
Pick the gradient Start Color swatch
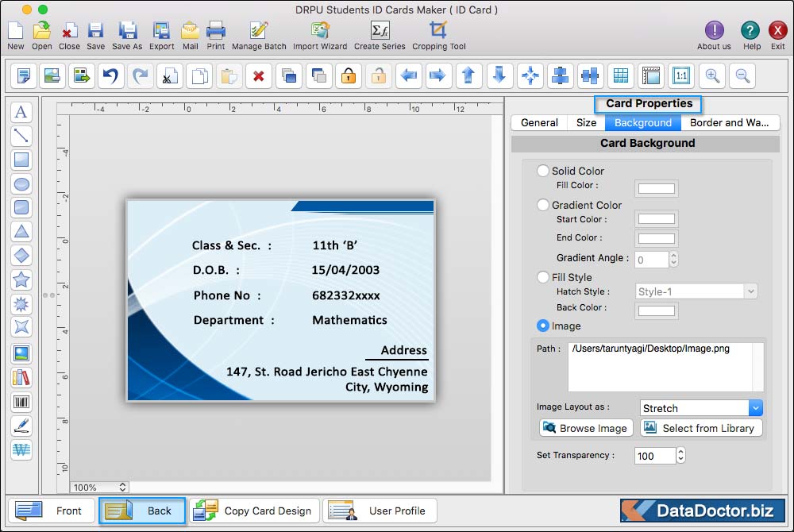(x=657, y=218)
